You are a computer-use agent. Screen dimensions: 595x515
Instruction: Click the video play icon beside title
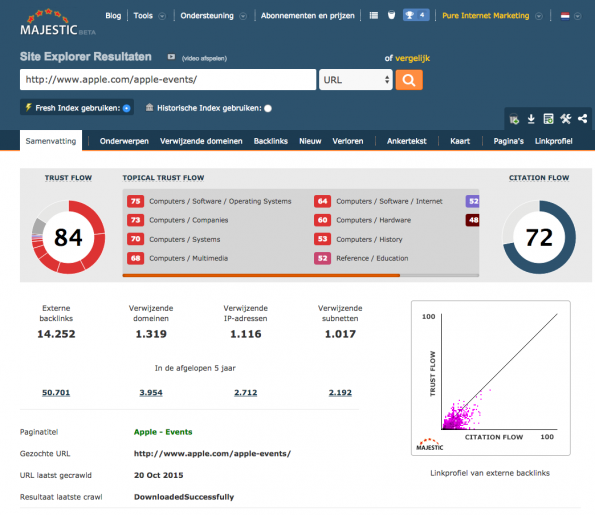(x=172, y=57)
